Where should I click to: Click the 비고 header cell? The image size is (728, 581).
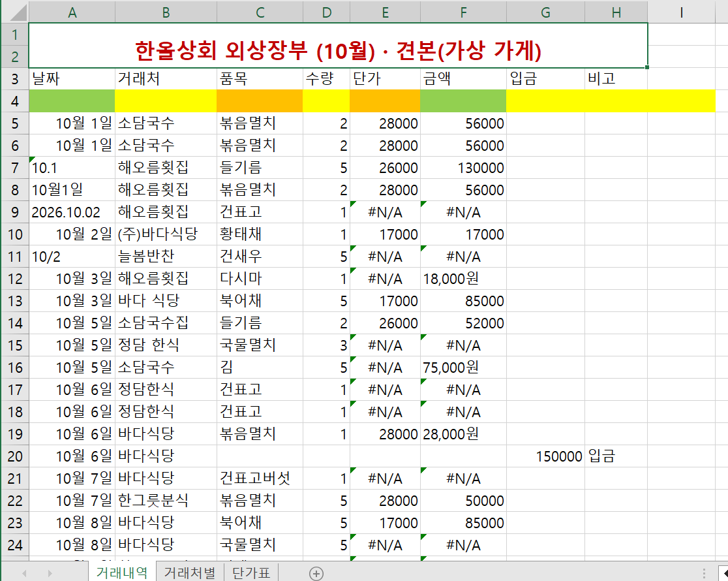click(616, 78)
